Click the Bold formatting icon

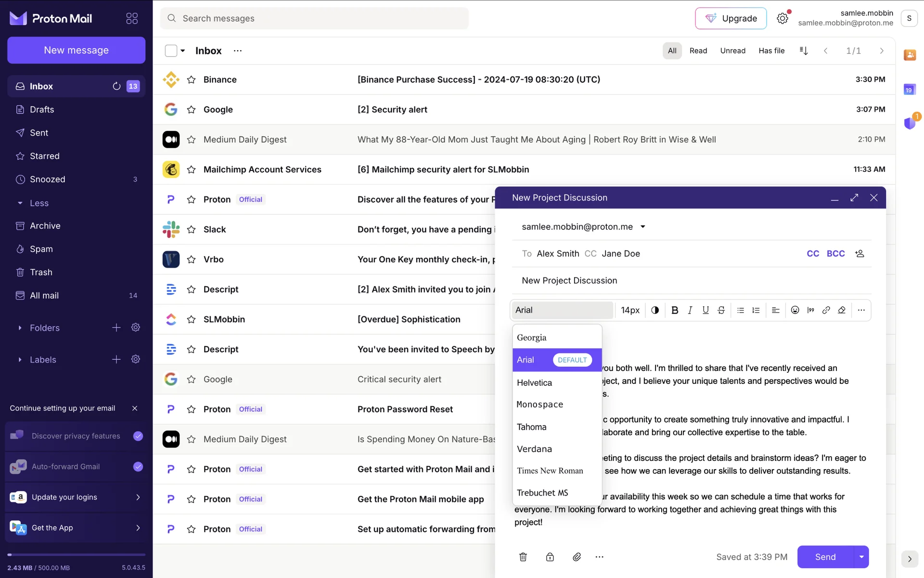coord(675,310)
